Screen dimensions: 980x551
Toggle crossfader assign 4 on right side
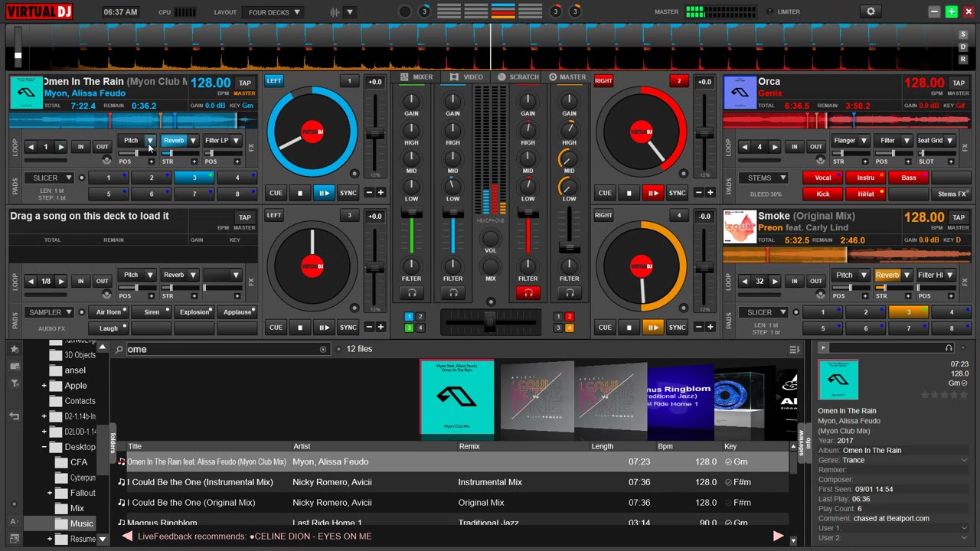coord(569,328)
